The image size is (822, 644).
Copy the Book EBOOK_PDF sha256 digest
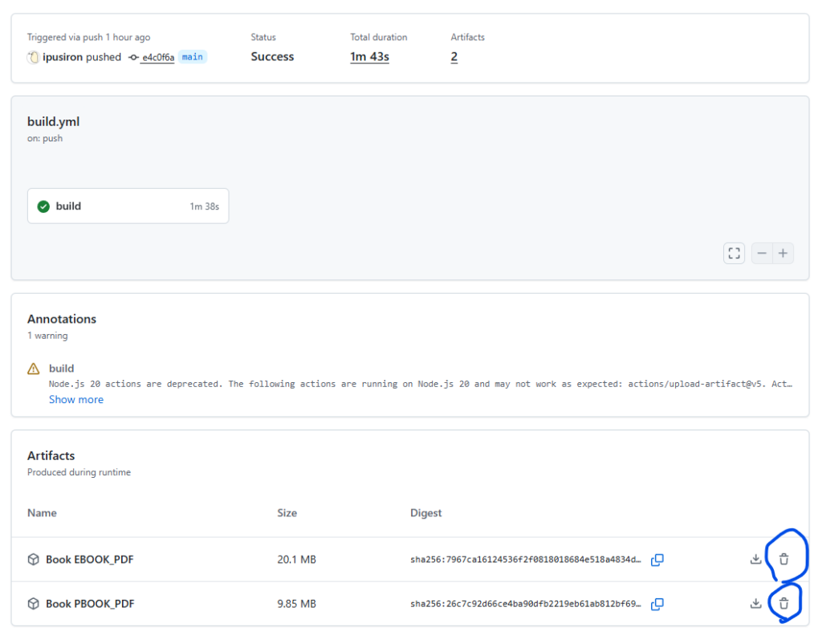click(x=657, y=560)
